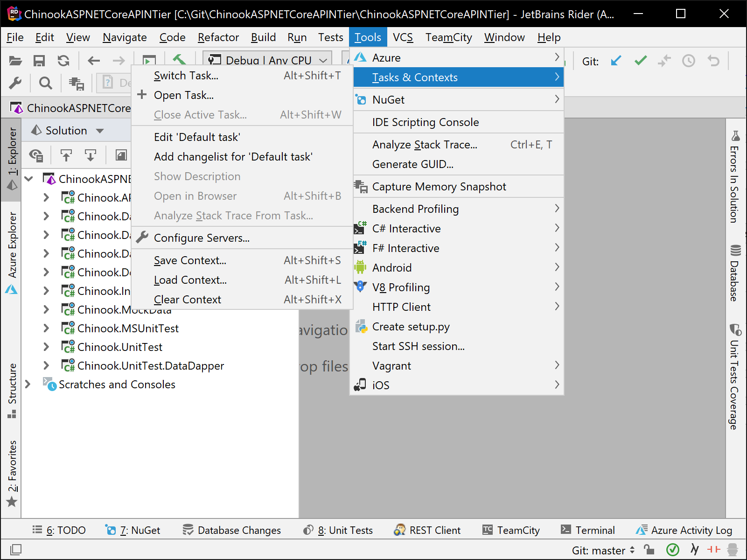Open the Database side panel
Screen dimensions: 747x560
735,273
